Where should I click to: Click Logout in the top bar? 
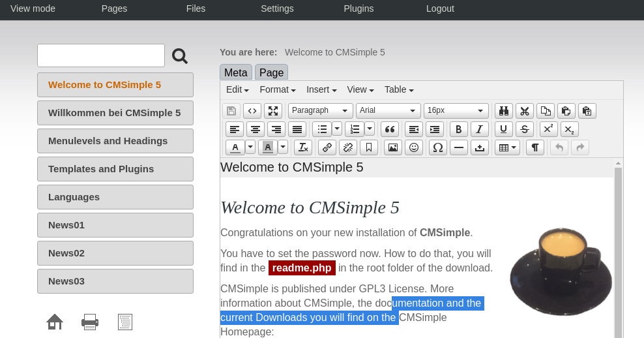pyautogui.click(x=440, y=8)
